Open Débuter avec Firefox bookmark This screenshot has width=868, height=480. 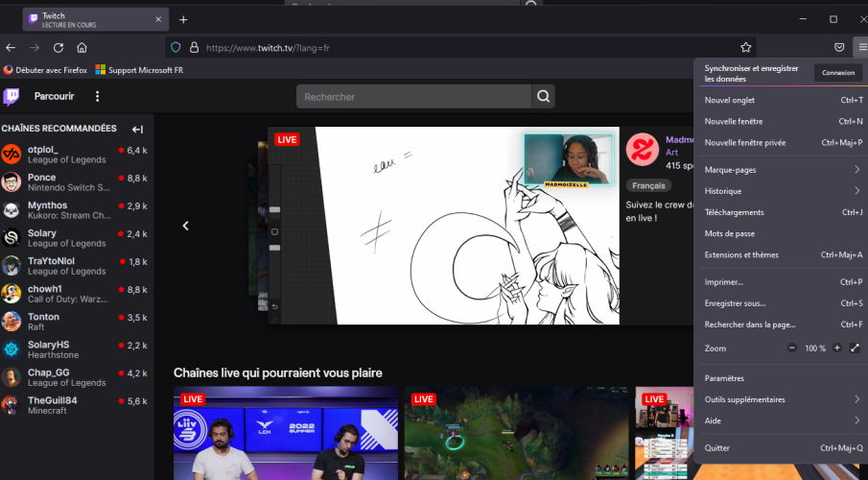45,70
